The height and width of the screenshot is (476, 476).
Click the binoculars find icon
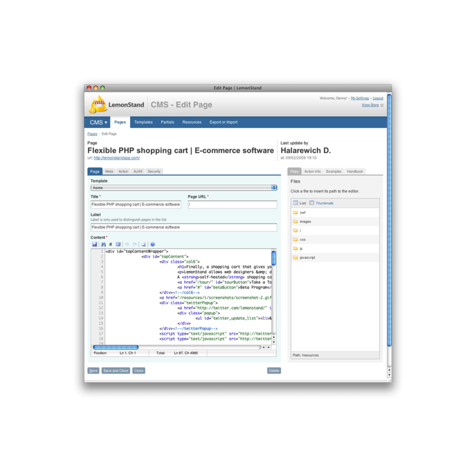click(x=103, y=244)
